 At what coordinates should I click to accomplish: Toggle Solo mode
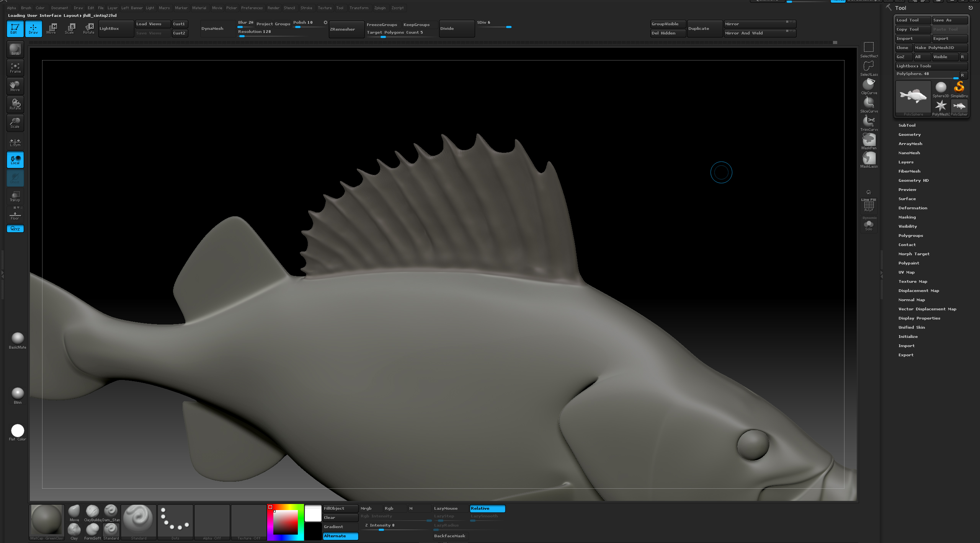[x=869, y=225]
